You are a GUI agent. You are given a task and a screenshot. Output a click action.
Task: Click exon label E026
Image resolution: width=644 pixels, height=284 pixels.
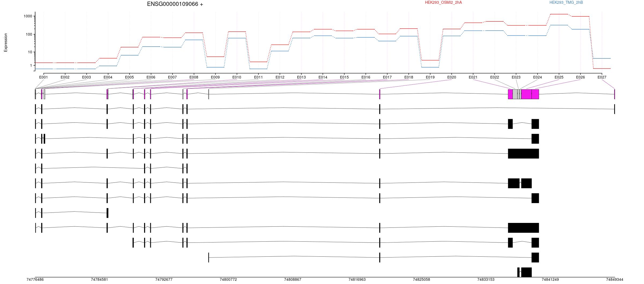(580, 77)
